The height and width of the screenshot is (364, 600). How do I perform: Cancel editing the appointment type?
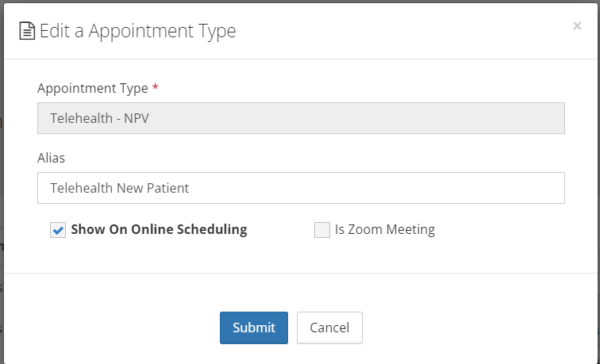point(329,328)
